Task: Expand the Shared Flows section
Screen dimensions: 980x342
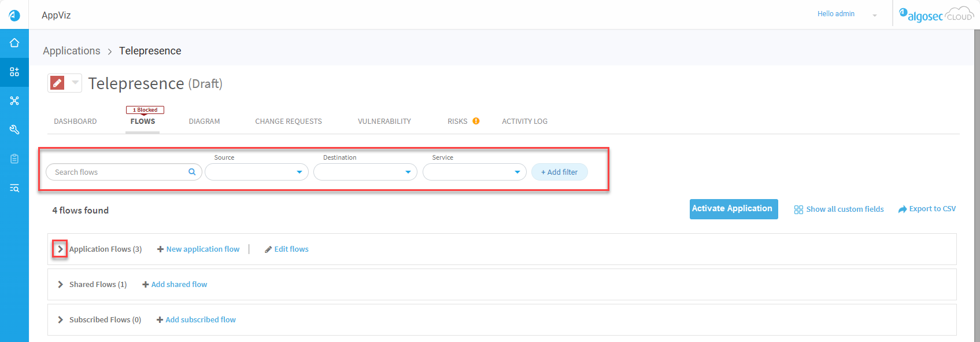Action: [x=60, y=285]
